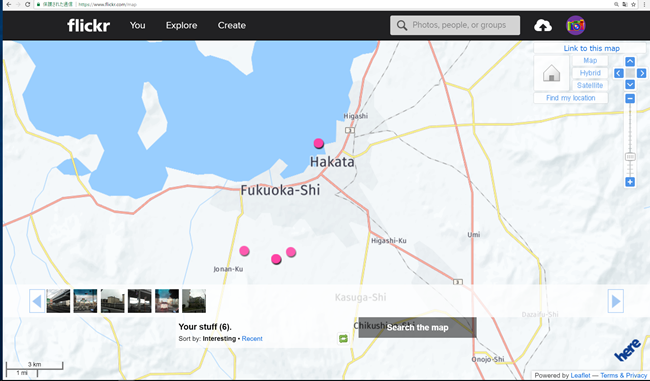Click the Link to this map link
This screenshot has width=650, height=381.
pyautogui.click(x=591, y=48)
